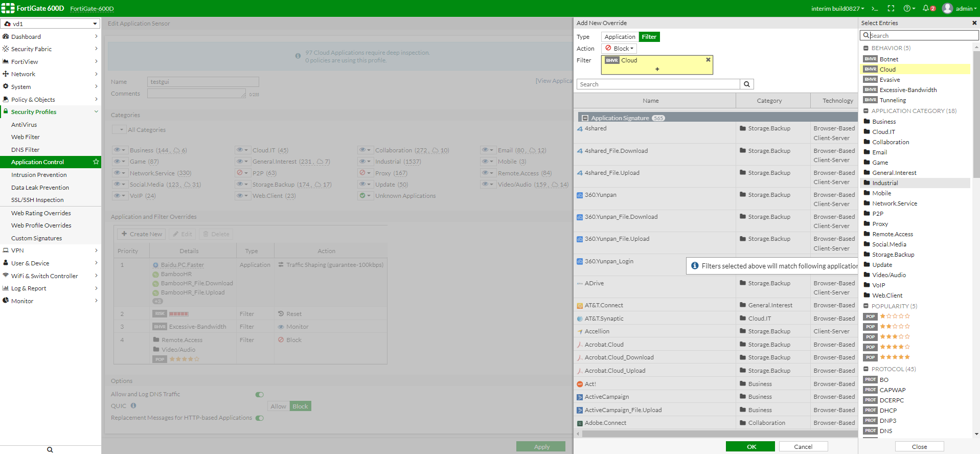Open the FortiGate-600D hostname link

coord(92,9)
